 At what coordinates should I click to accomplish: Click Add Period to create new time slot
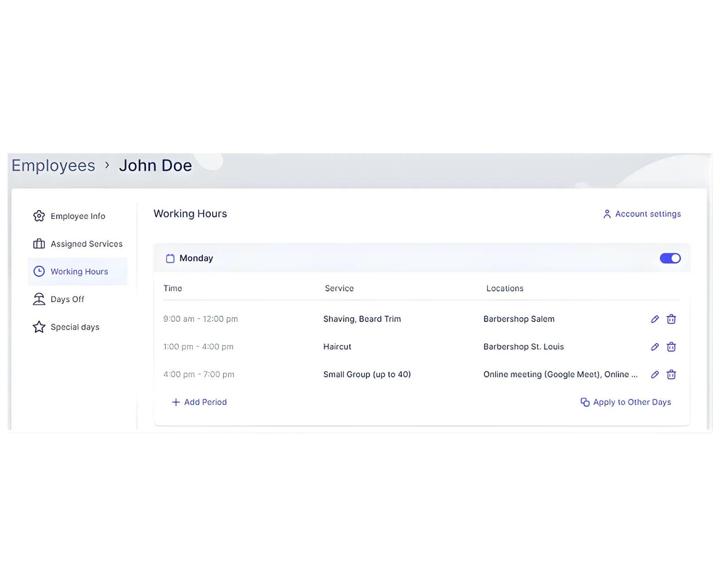[x=205, y=402]
